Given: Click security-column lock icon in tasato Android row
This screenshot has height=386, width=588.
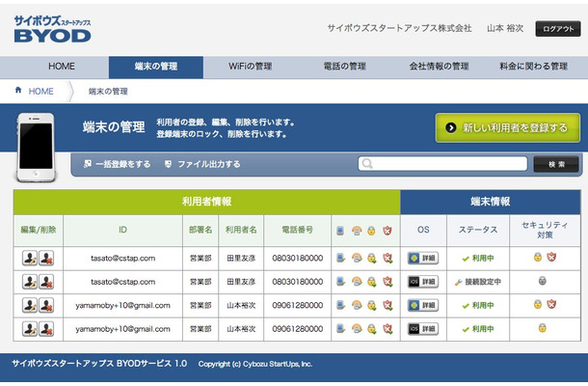Looking at the screenshot, I should click(538, 258).
